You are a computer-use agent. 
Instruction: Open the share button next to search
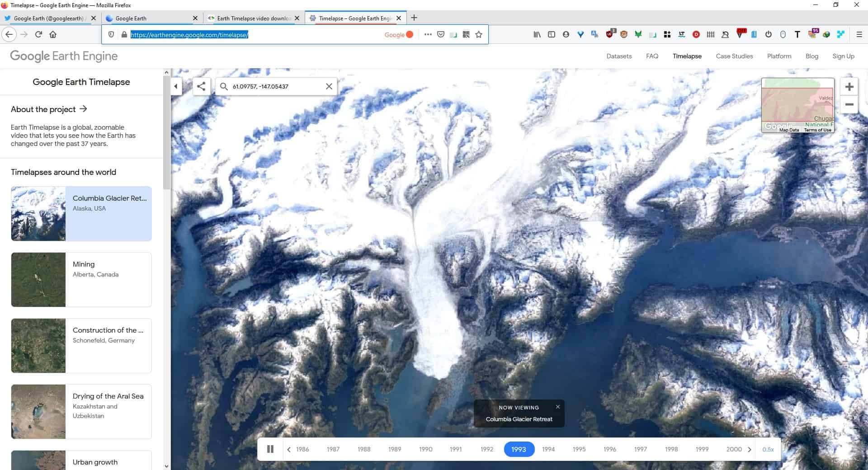tap(202, 86)
